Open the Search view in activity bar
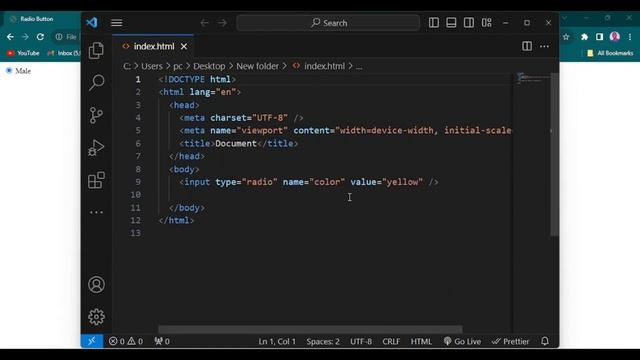This screenshot has width=640, height=360. click(96, 82)
